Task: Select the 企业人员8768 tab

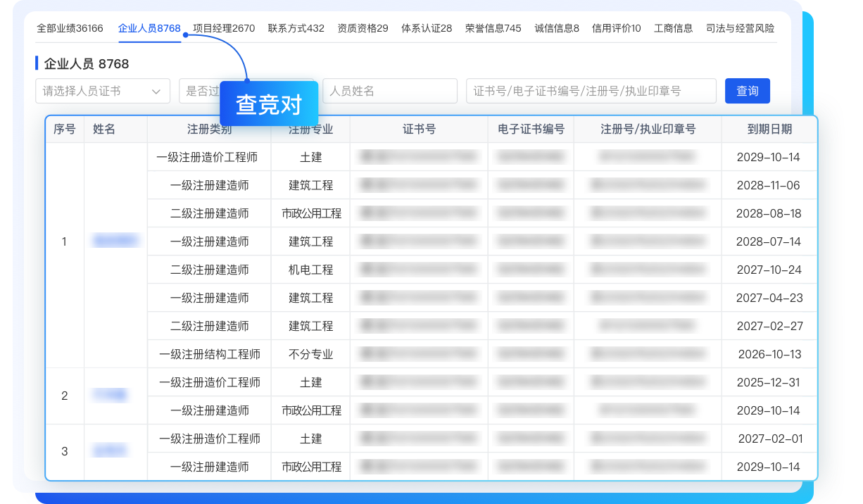Action: point(149,28)
